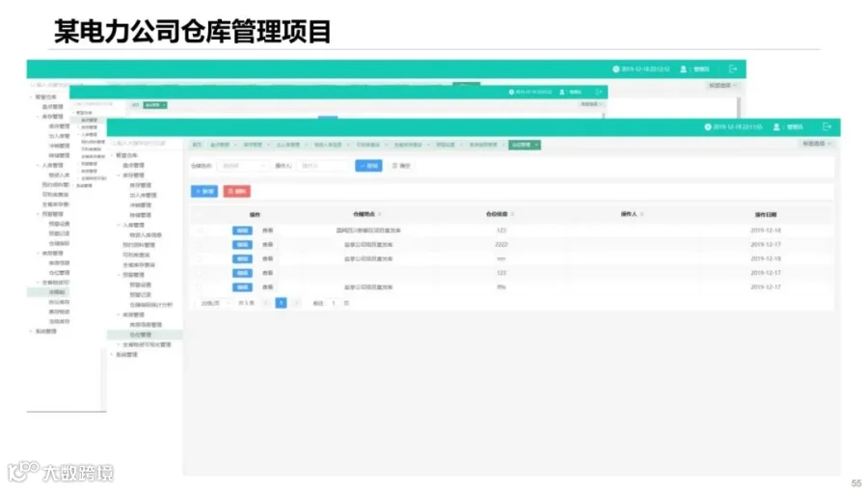This screenshot has width=868, height=489.
Task: Close the active 仓位管理 tab
Action: point(536,145)
